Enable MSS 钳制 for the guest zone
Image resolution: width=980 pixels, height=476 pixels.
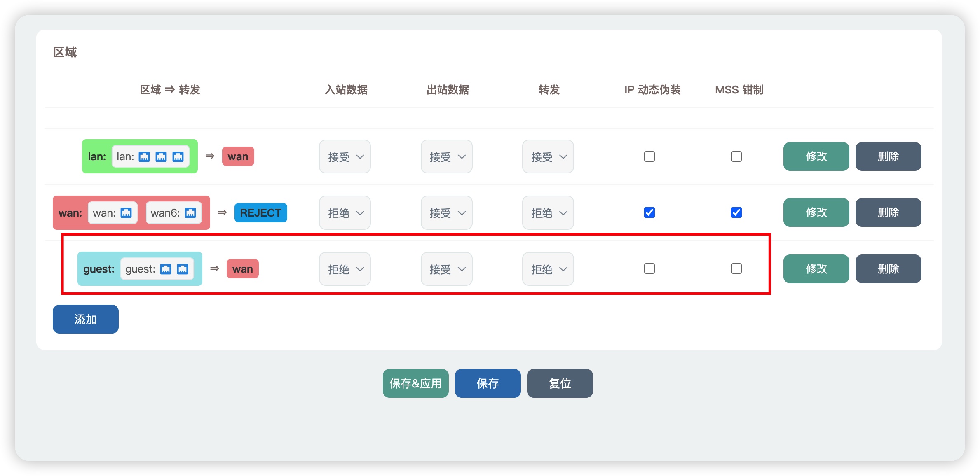(x=737, y=268)
